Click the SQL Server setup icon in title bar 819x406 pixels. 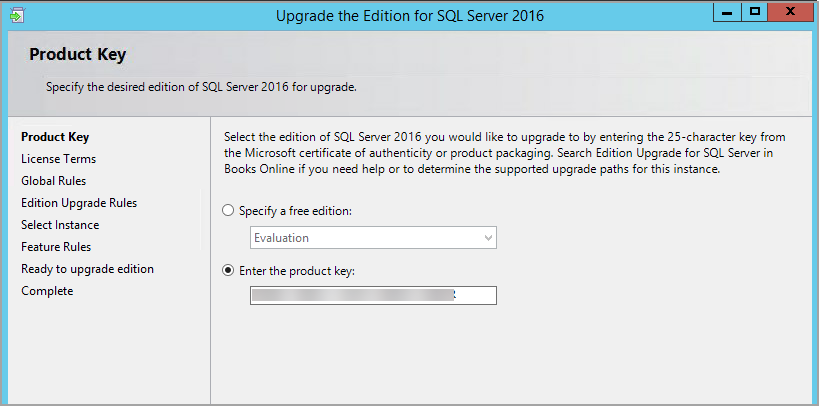tap(15, 15)
